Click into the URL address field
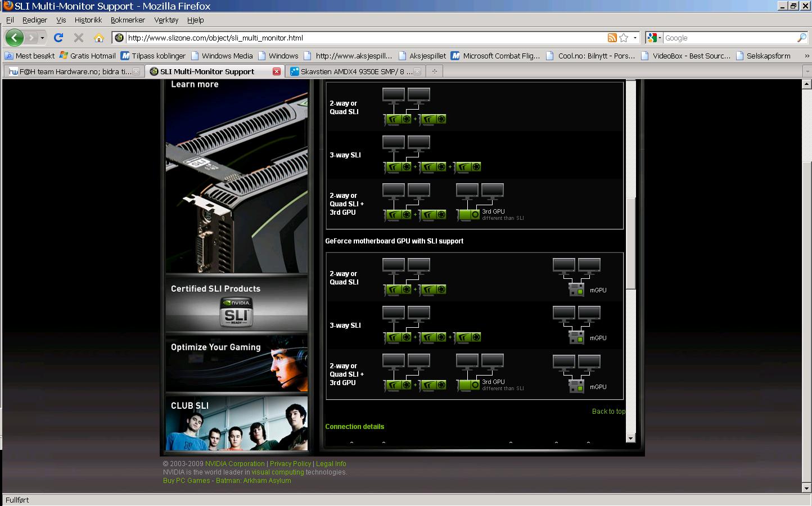 (366, 38)
